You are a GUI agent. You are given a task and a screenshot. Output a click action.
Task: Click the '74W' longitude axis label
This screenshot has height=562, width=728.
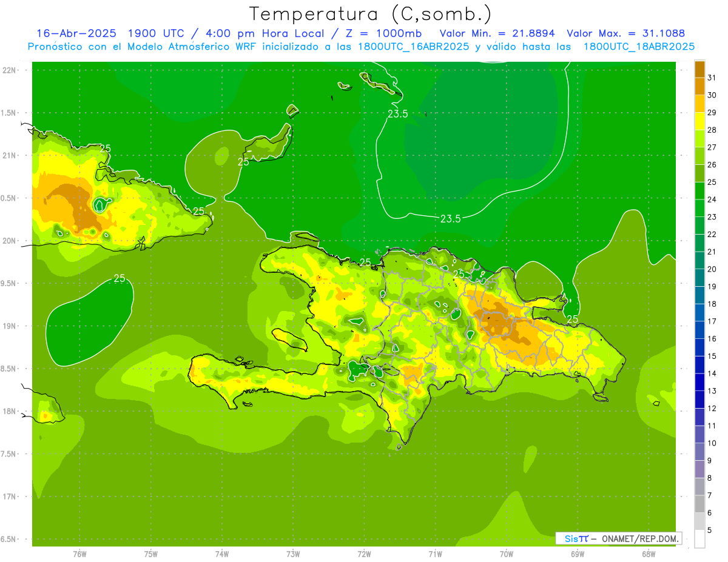(222, 554)
